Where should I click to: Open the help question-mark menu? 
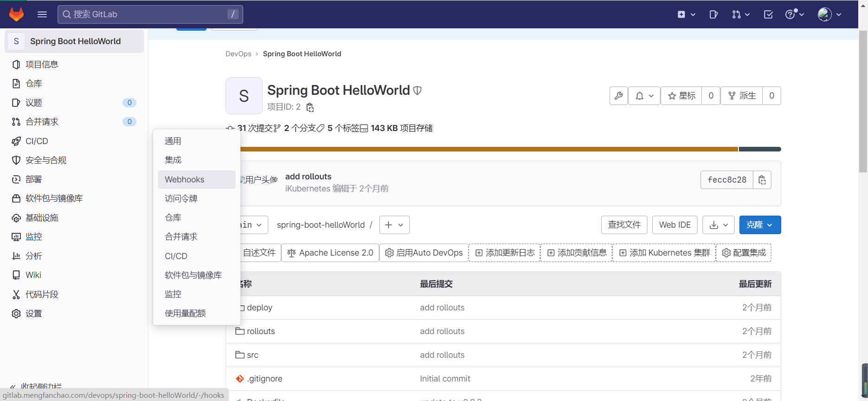[x=794, y=14]
